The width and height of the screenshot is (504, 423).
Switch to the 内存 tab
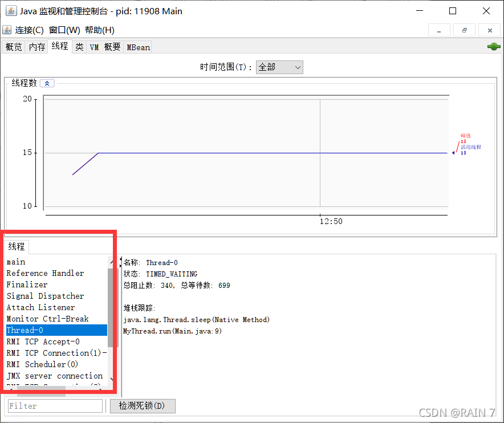tap(37, 47)
